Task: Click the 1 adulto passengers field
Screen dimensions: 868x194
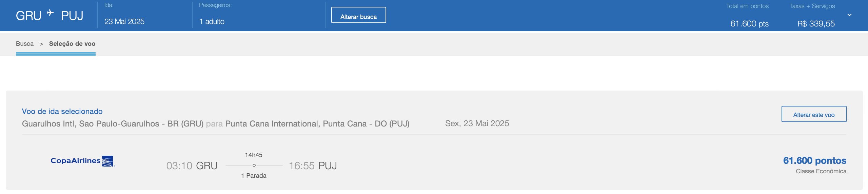Action: tap(212, 22)
